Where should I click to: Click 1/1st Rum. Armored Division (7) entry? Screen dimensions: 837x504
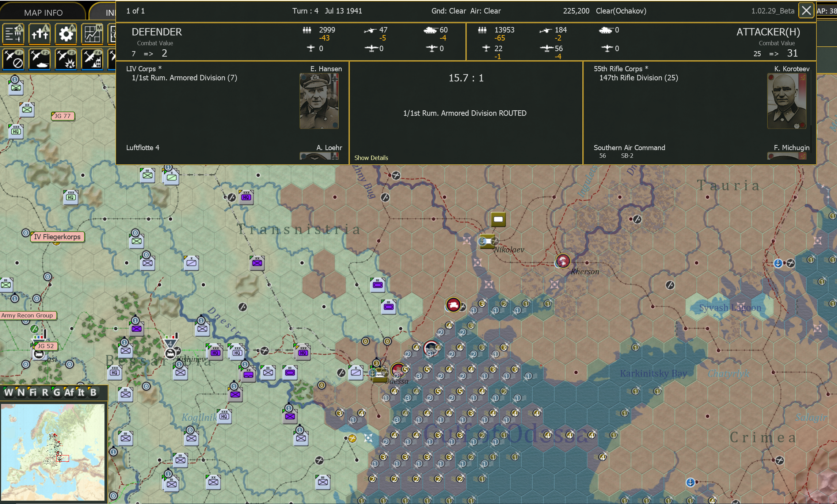coord(184,78)
